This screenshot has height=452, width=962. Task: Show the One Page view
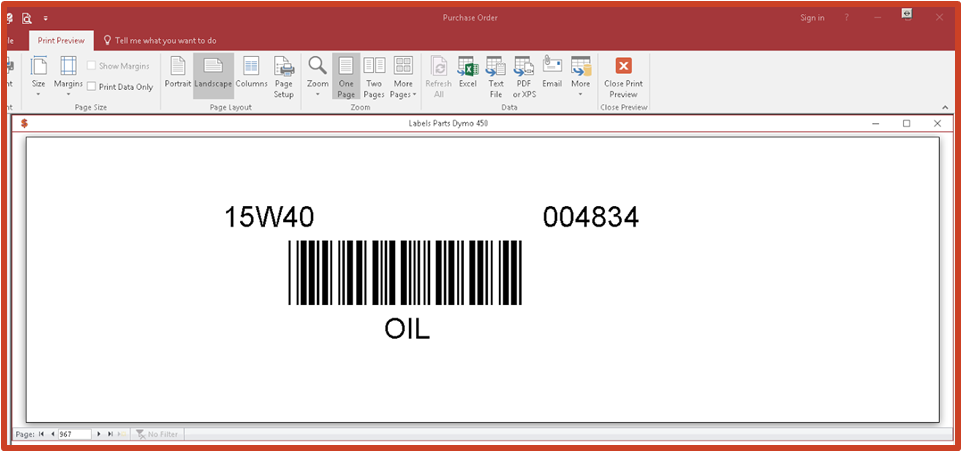pyautogui.click(x=346, y=77)
